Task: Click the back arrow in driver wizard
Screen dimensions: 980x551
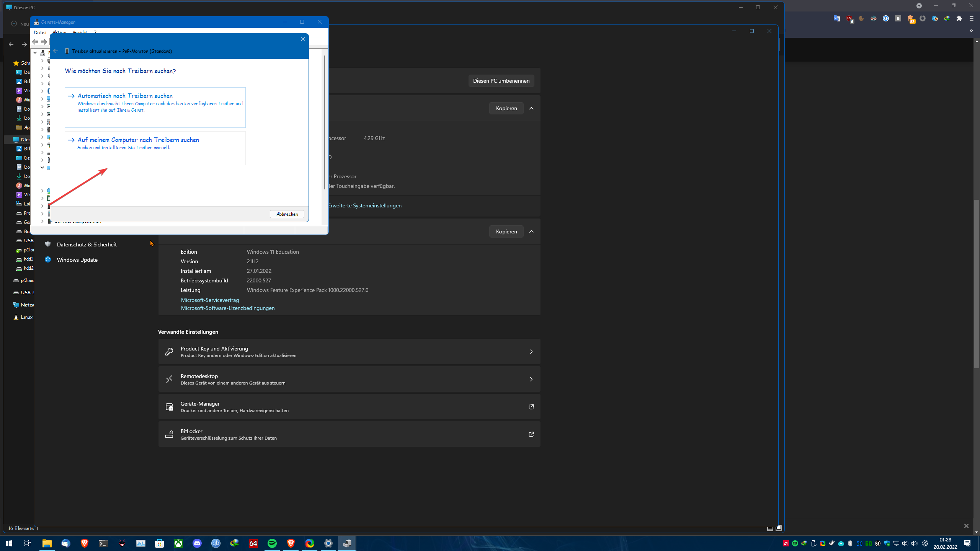Action: coord(56,51)
